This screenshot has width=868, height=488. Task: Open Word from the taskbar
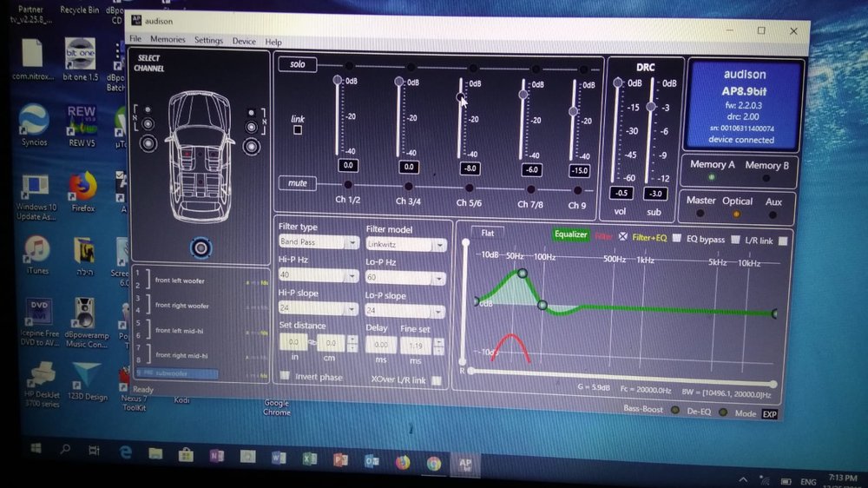point(279,458)
